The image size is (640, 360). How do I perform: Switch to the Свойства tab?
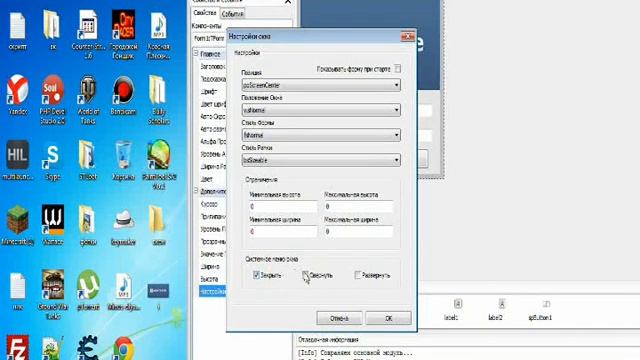pyautogui.click(x=205, y=13)
